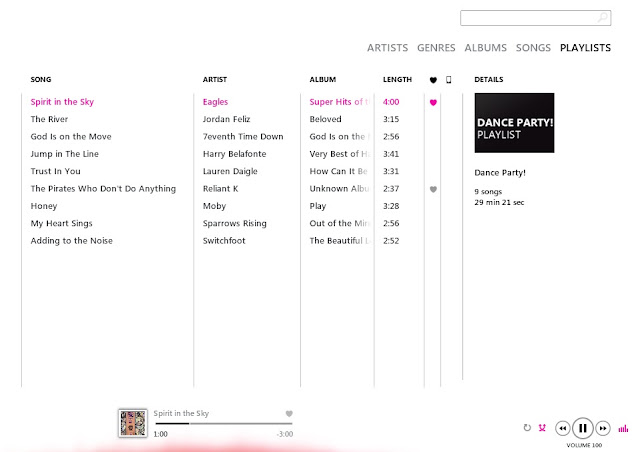Image resolution: width=640 pixels, height=452 pixels.
Task: Select song Spirit in the Sky
Action: pyautogui.click(x=62, y=102)
